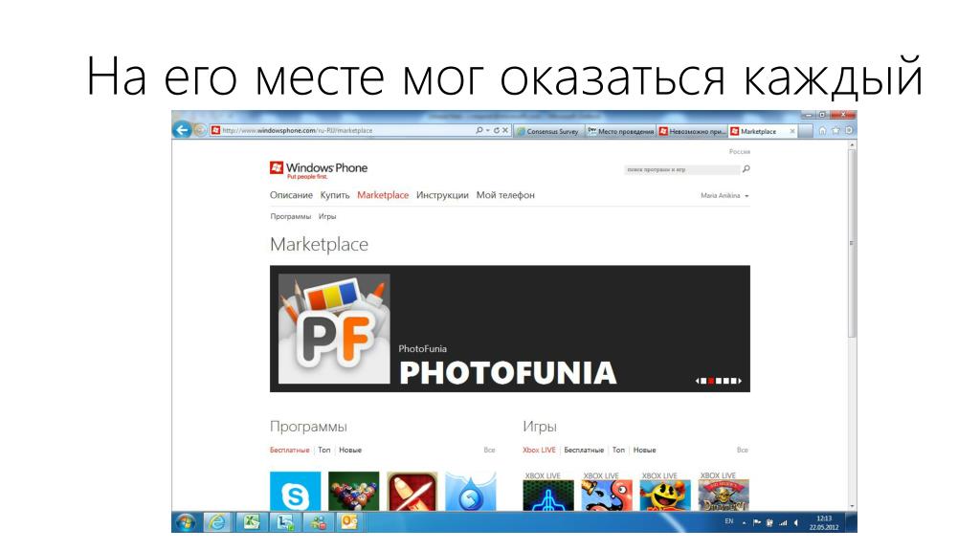Open the browser Home icon
The height and width of the screenshot is (551, 980).
[x=822, y=130]
